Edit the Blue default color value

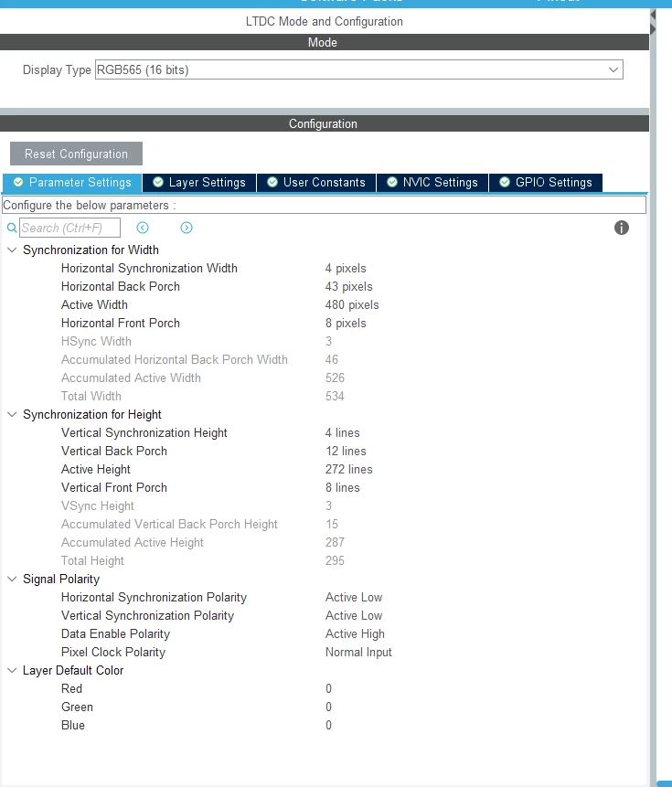[x=328, y=725]
